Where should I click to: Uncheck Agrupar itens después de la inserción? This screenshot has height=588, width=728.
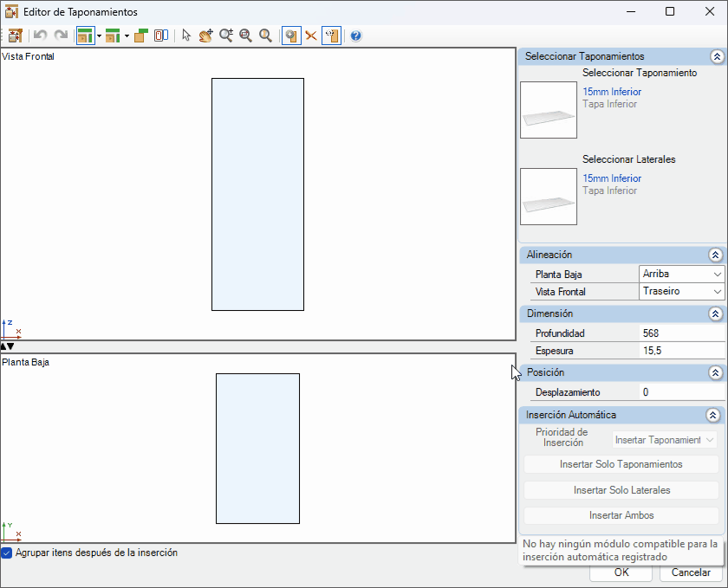[7, 552]
